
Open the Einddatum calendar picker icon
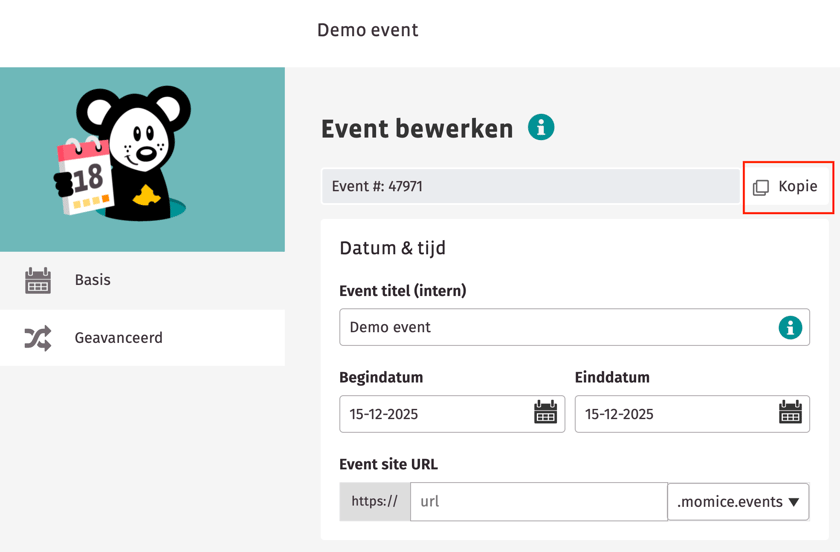pos(790,413)
